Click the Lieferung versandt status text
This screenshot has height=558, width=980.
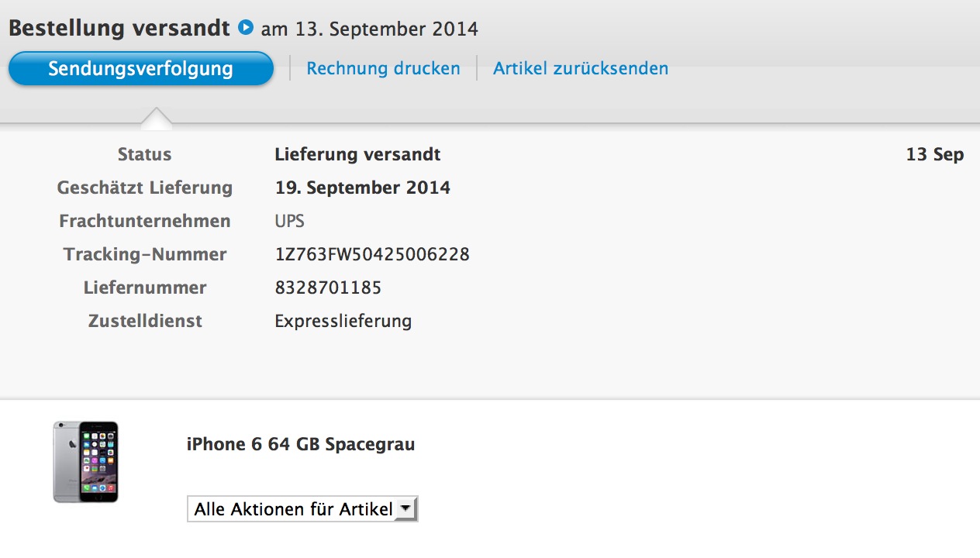point(357,154)
